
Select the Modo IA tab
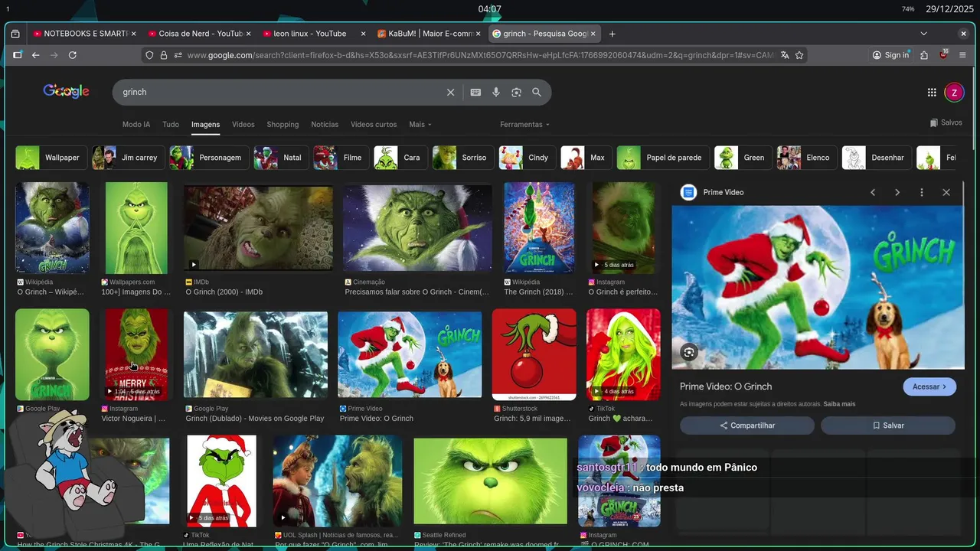tap(136, 125)
